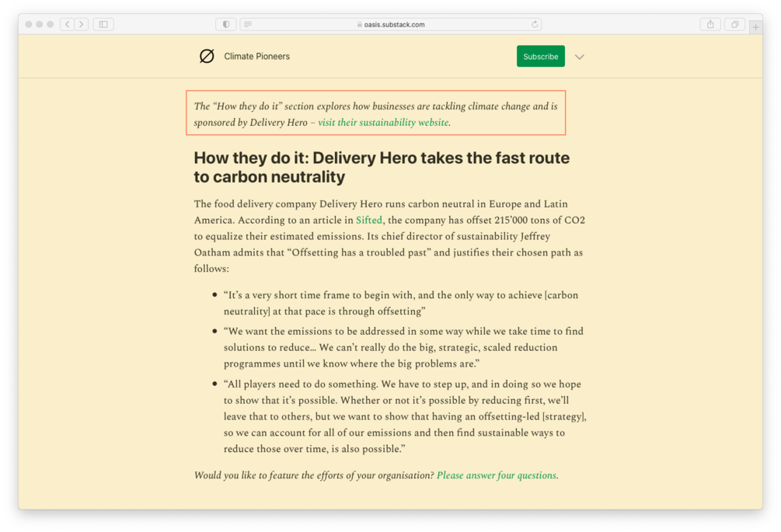781x532 pixels.
Task: Toggle the Safari sidebar icon
Action: point(103,24)
